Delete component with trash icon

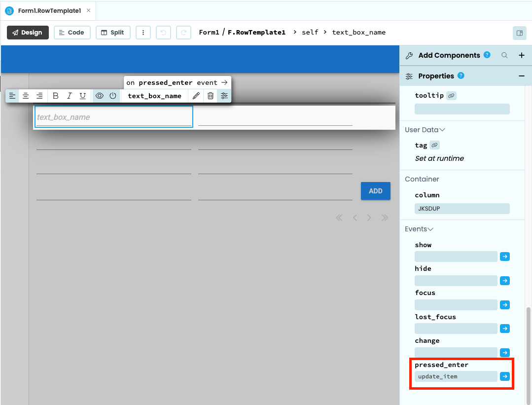[x=211, y=96]
